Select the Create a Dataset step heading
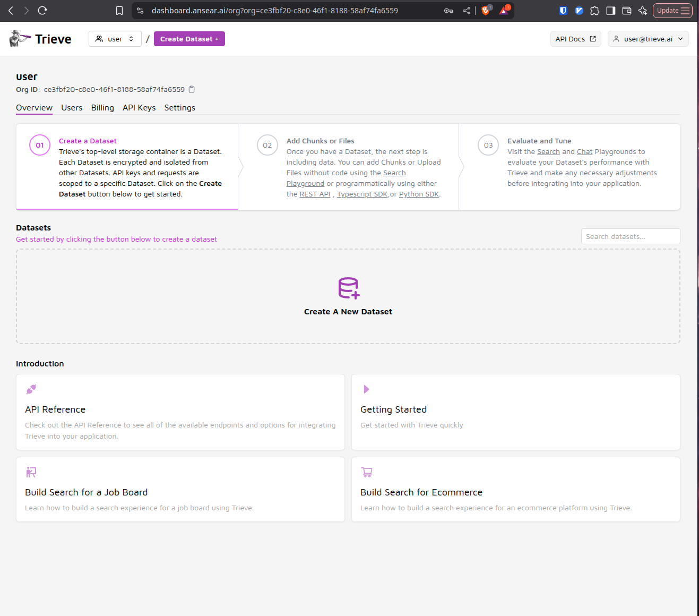699x616 pixels. [x=88, y=141]
